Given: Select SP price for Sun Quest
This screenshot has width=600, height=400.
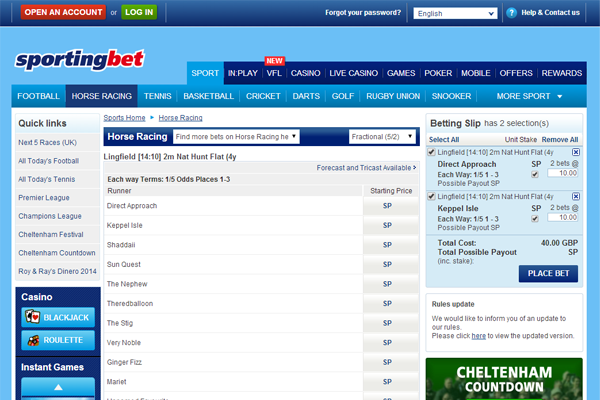Looking at the screenshot, I should 387,264.
